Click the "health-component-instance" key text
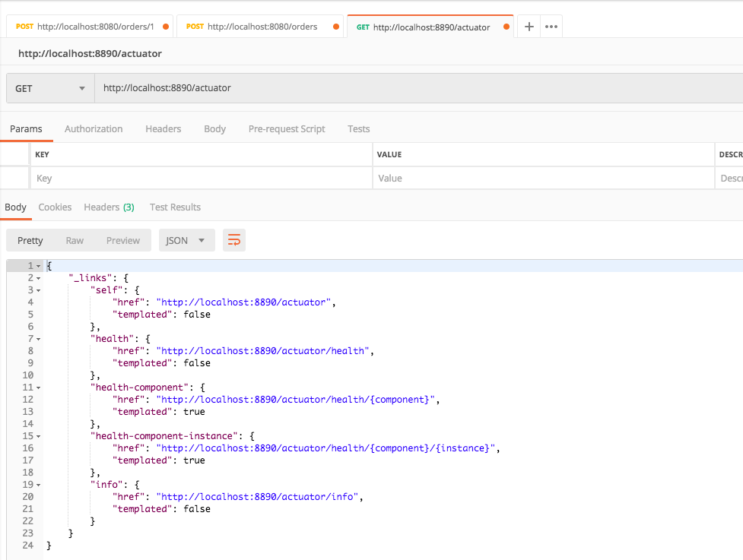Screen dimensions: 743x560 tap(164, 436)
